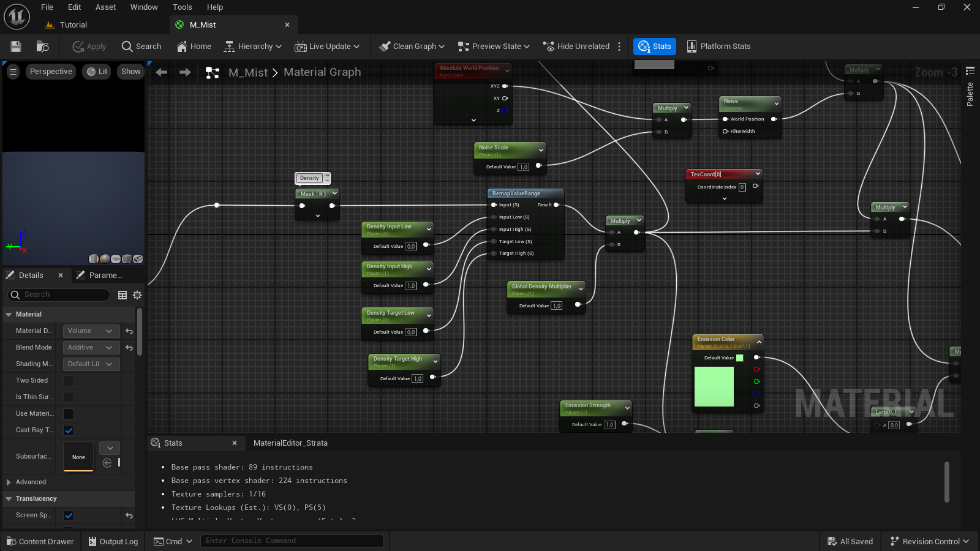Select cube preview mesh shape

127,259
